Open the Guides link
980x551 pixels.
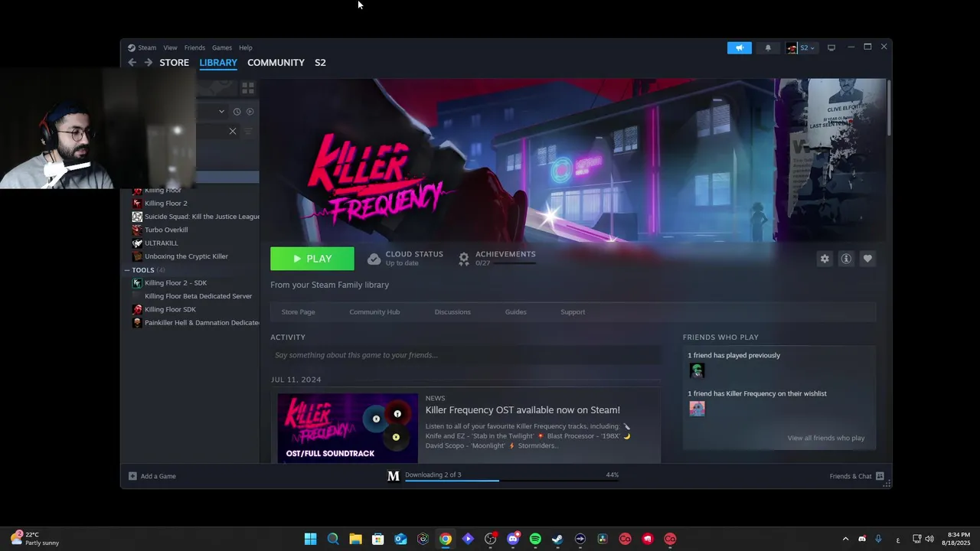click(515, 312)
